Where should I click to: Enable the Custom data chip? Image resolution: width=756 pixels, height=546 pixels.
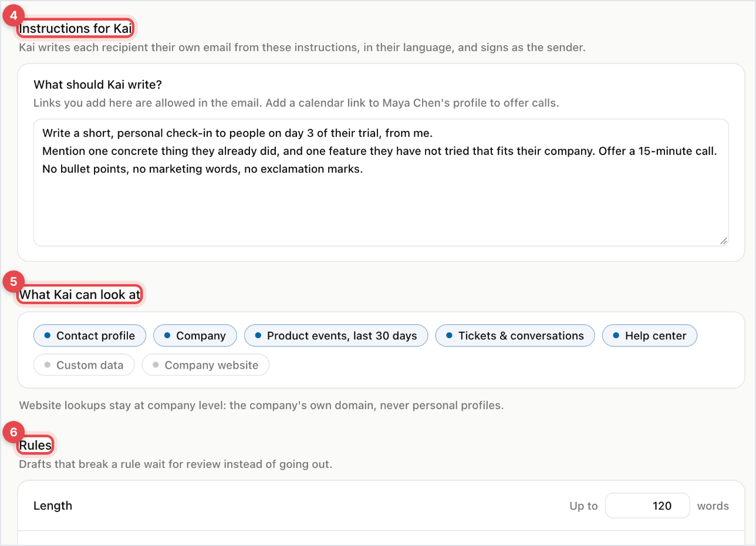[x=84, y=365]
